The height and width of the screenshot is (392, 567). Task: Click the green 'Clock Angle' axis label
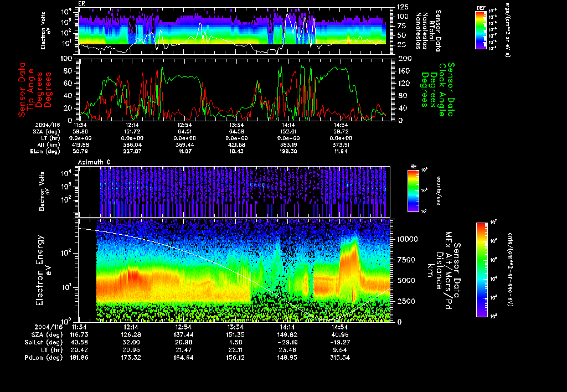pyautogui.click(x=442, y=89)
